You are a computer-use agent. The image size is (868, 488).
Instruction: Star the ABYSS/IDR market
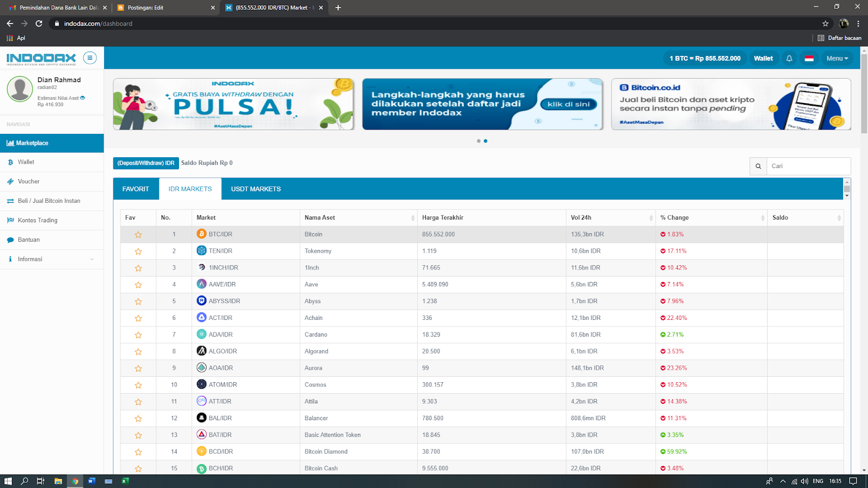pos(138,301)
